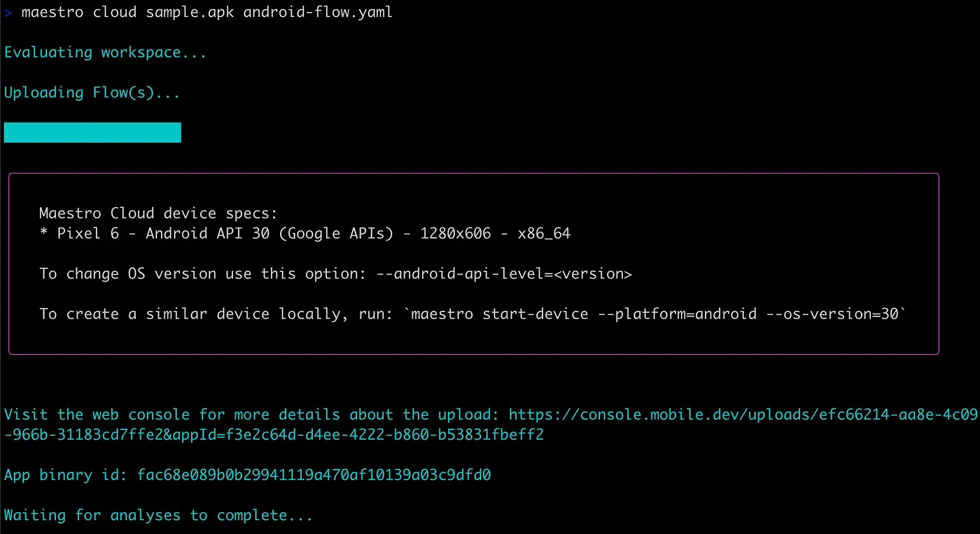Click the "Waiting for analyses to complete..." line
Image resolution: width=980 pixels, height=534 pixels.
pyautogui.click(x=158, y=516)
